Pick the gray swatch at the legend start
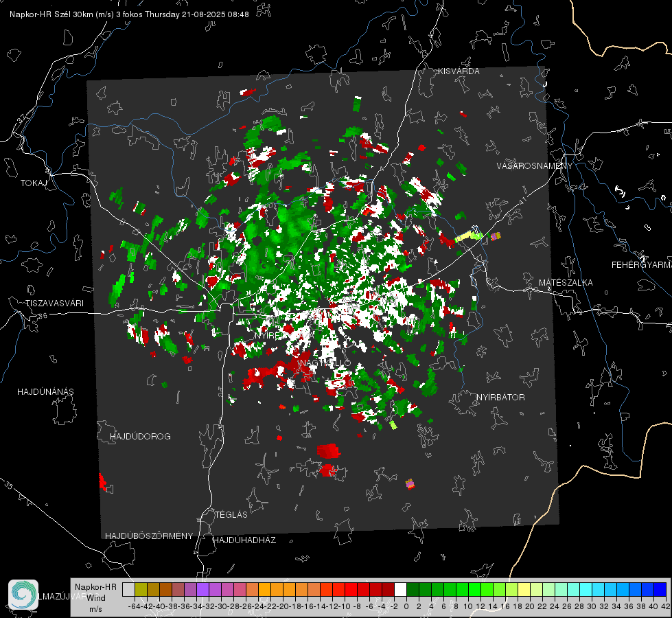 (x=128, y=589)
